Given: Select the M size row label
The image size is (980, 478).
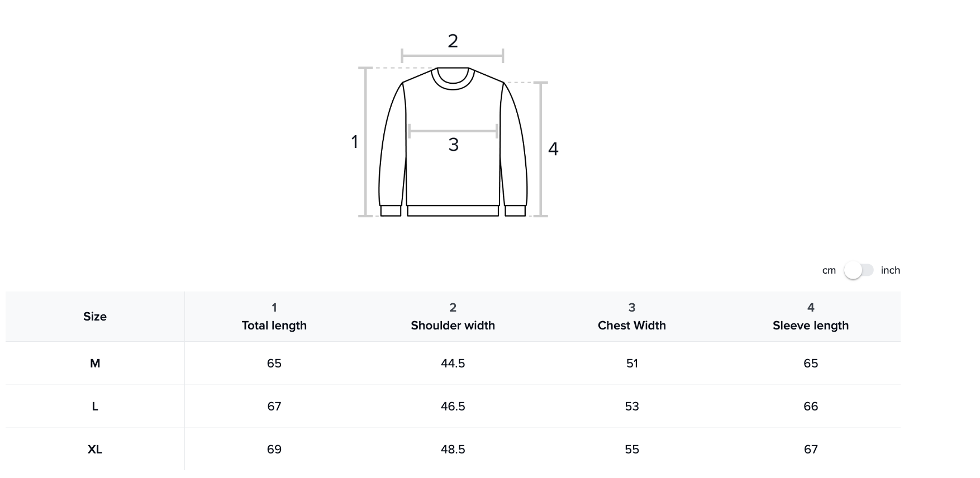Looking at the screenshot, I should 95,364.
